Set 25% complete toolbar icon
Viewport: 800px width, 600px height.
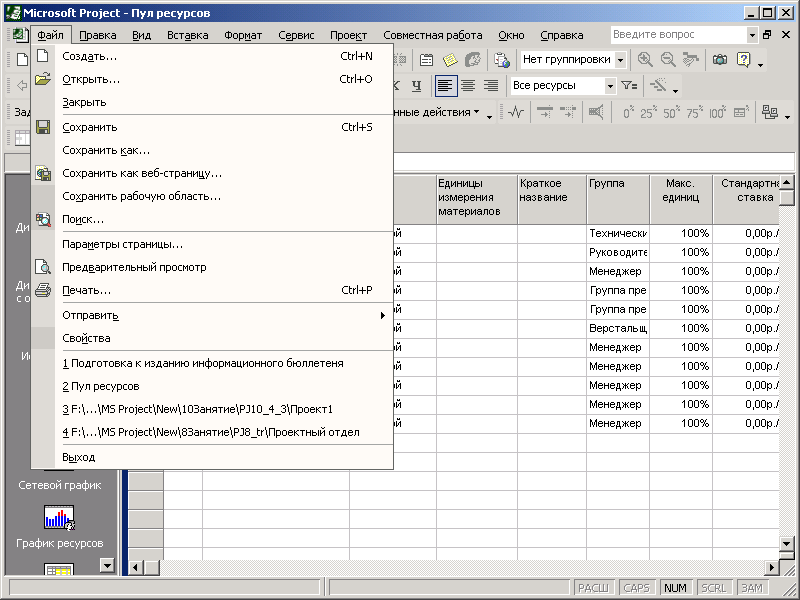coord(649,112)
